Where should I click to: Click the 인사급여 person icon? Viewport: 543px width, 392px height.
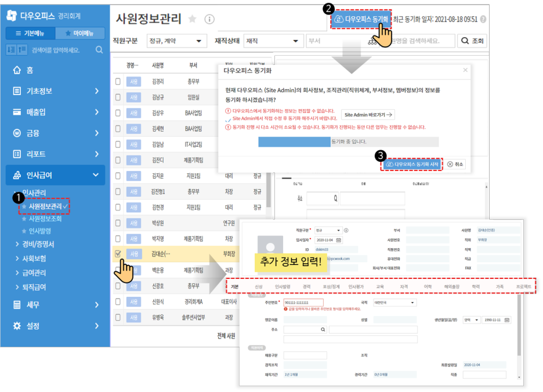[17, 175]
